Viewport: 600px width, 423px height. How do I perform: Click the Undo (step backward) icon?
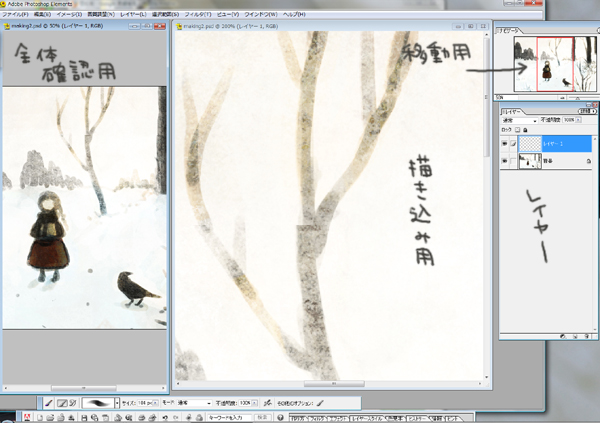click(x=165, y=418)
